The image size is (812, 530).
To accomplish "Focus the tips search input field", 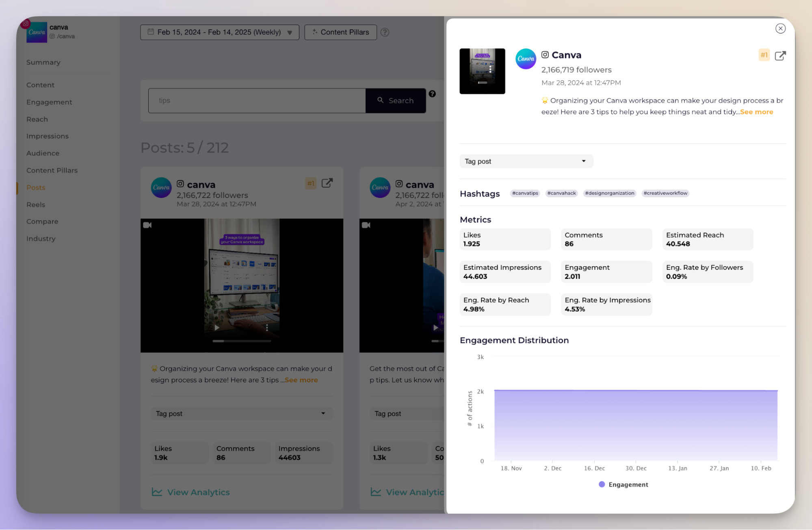I will click(257, 100).
